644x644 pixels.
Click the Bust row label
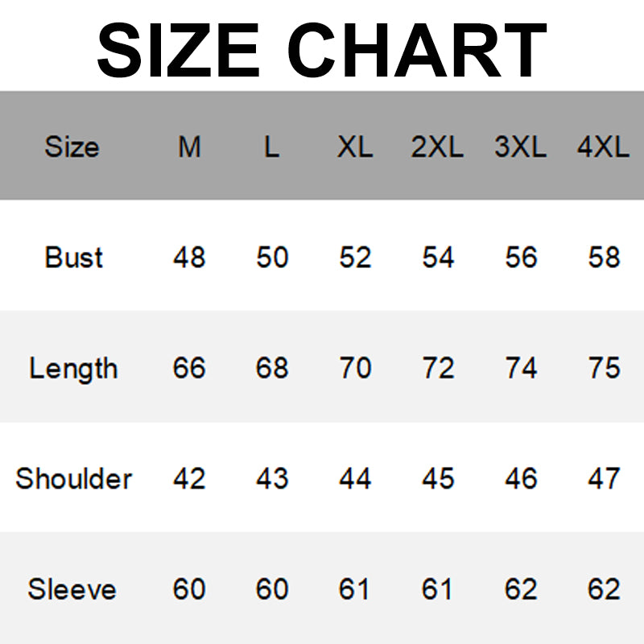click(x=74, y=258)
